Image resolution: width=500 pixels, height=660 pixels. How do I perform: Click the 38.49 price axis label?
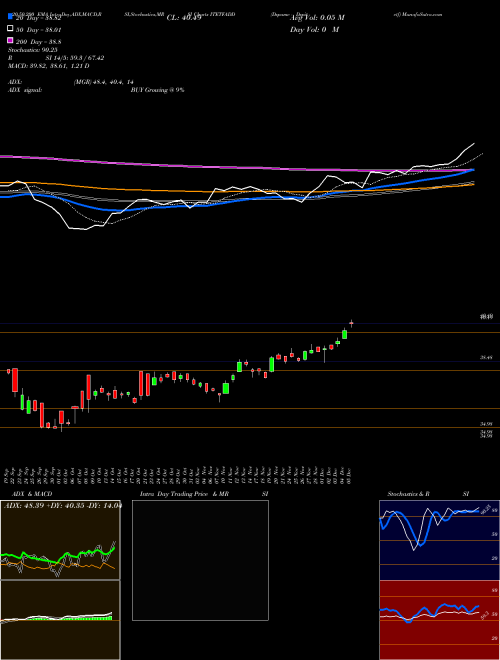tap(486, 358)
